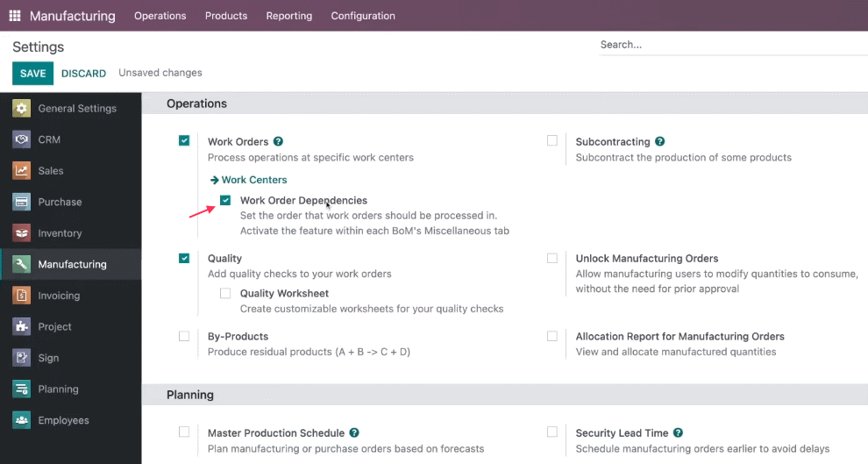
Task: Click the Sales chart icon
Action: click(22, 170)
